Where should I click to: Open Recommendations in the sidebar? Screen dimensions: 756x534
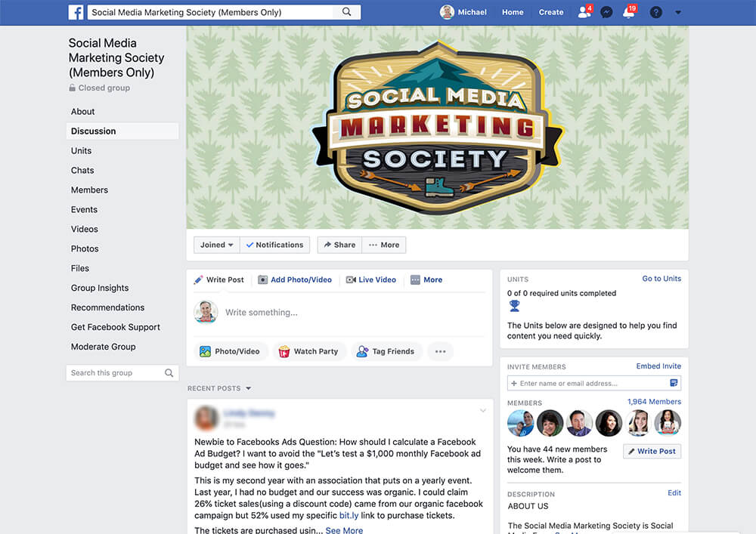point(107,307)
